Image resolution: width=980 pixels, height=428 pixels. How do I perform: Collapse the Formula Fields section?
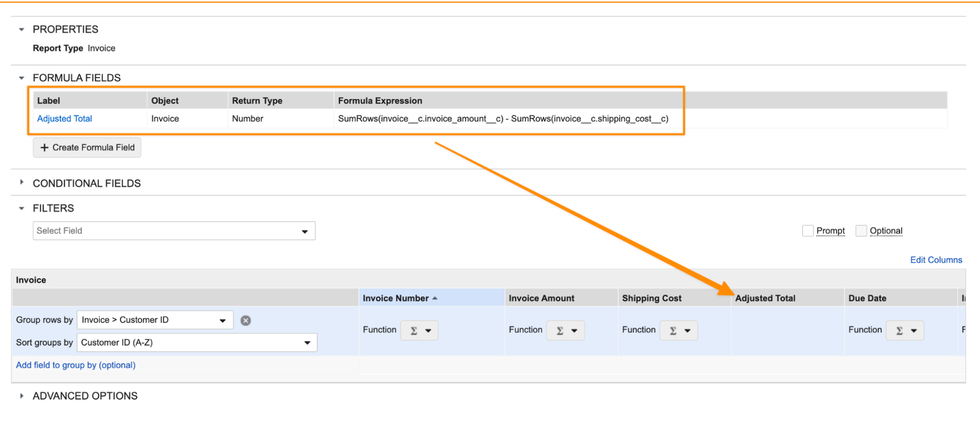click(x=22, y=78)
